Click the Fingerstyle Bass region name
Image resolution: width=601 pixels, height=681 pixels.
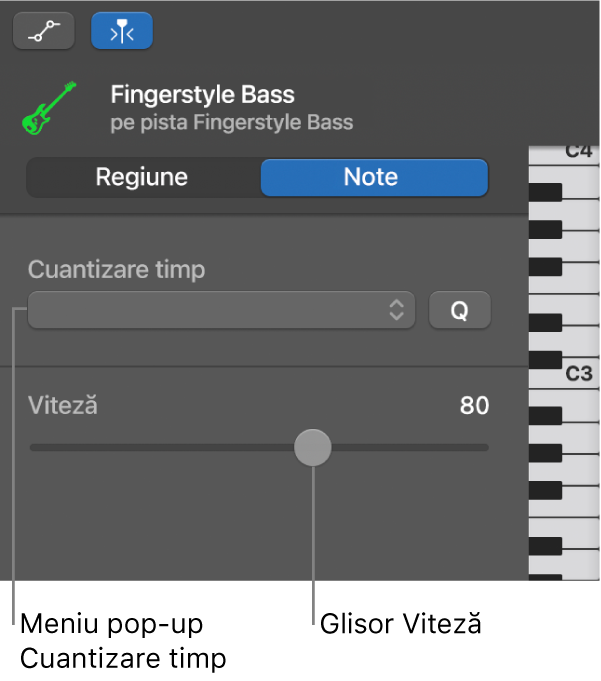pyautogui.click(x=202, y=94)
